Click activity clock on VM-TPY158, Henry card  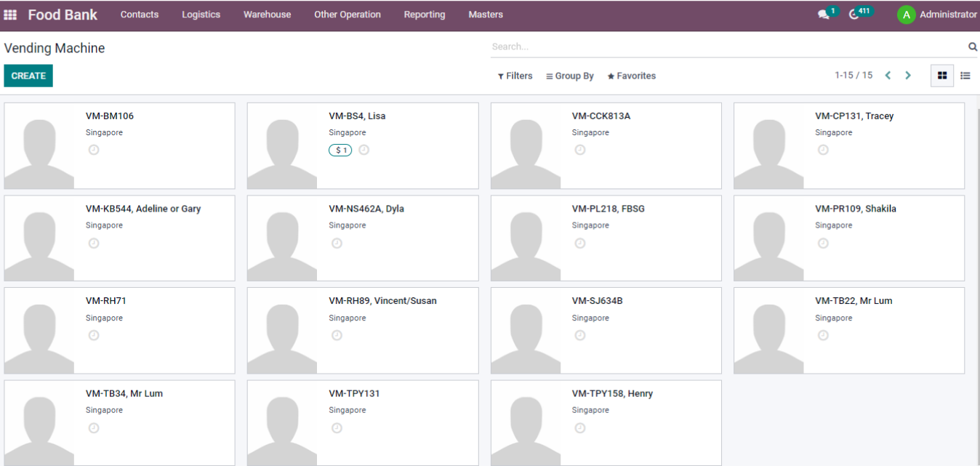(x=580, y=428)
